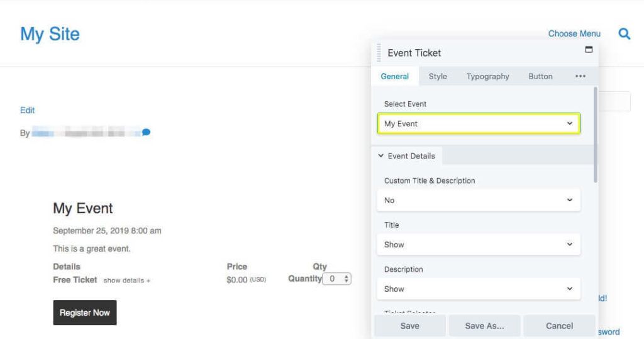Viewport: 644px width, 339px height.
Task: Click the settings panel scrollbar
Action: [x=595, y=135]
